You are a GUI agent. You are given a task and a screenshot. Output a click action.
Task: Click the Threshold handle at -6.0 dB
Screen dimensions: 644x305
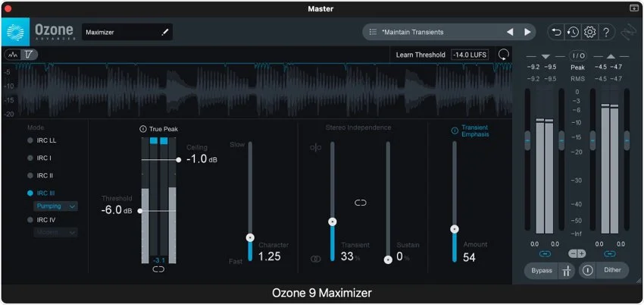tap(140, 211)
